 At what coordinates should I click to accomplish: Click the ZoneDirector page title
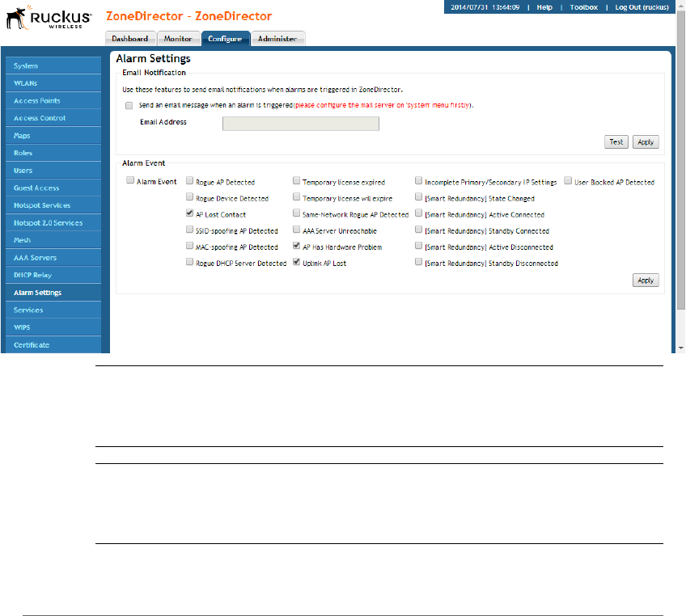click(x=189, y=16)
